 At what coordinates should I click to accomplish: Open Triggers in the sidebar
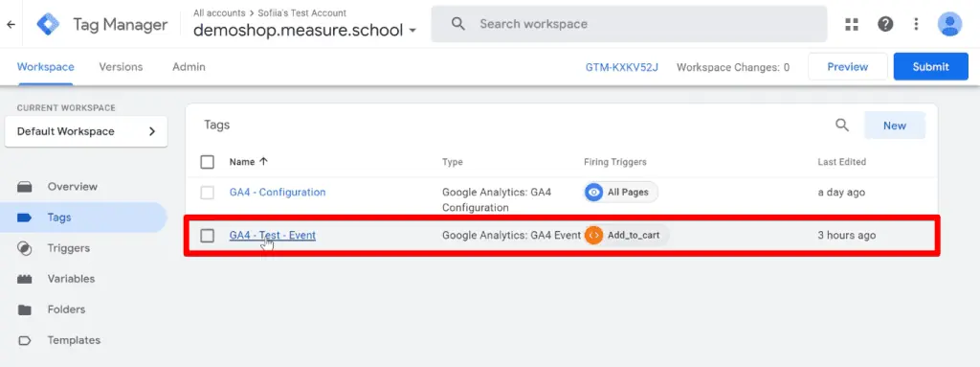tap(69, 248)
